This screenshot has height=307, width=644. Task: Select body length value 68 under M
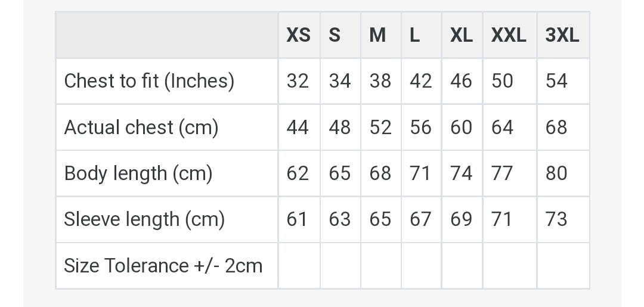(x=380, y=173)
